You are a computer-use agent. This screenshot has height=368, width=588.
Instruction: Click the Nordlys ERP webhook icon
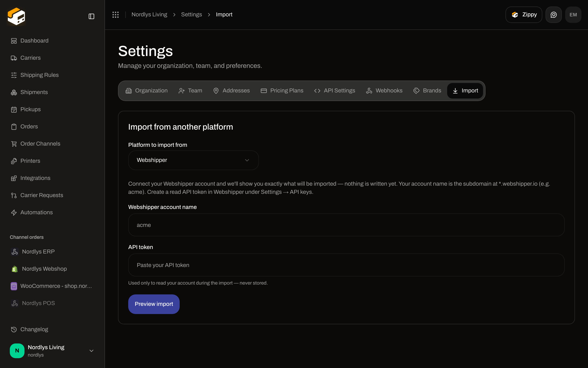(x=14, y=252)
